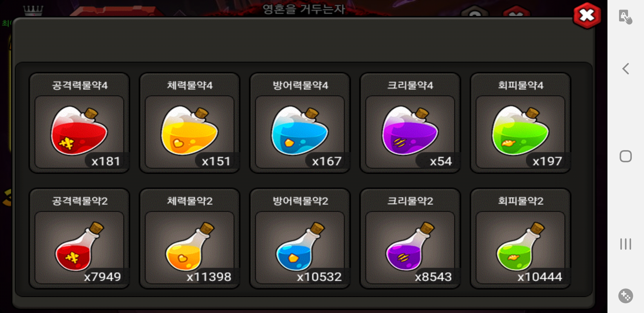This screenshot has width=644, height=313.
Task: Tap the 공격력물약2 card title
Action: (x=79, y=201)
